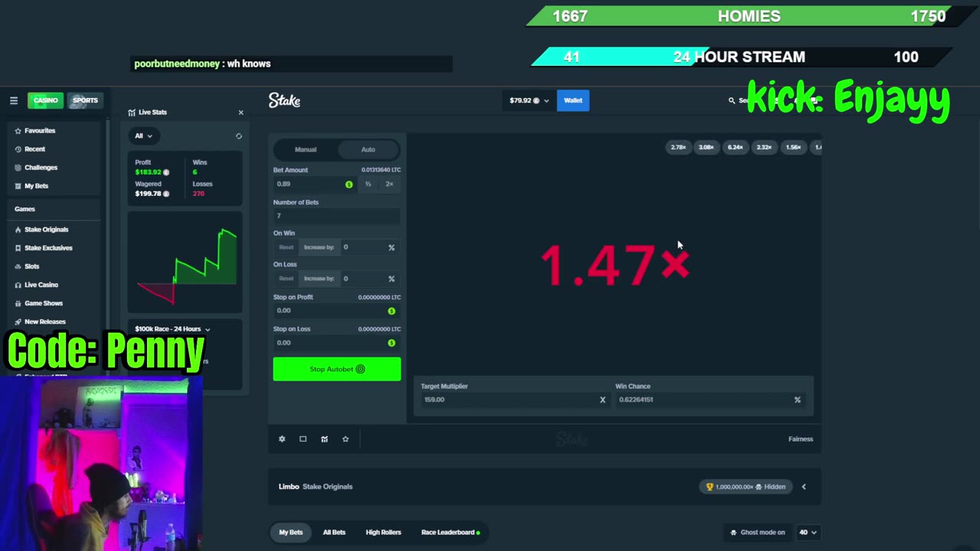Add Limbo to favourites star
This screenshot has height=551, width=980.
coord(346,439)
